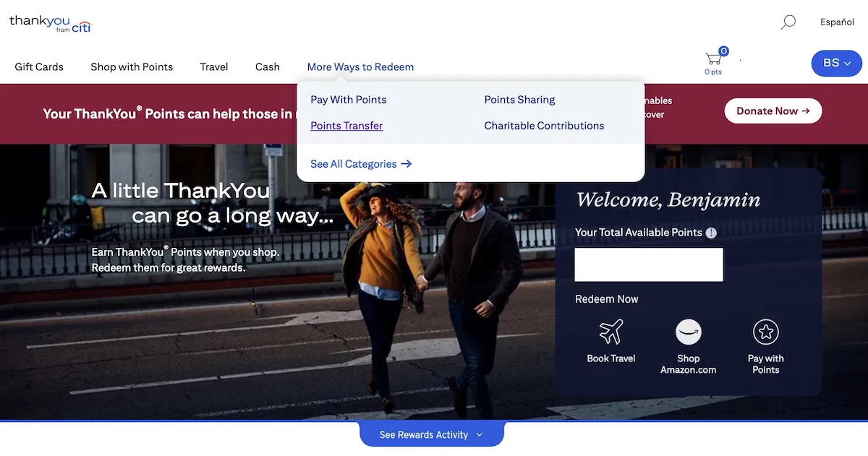Switch language to Español
The height and width of the screenshot is (456, 868).
pyautogui.click(x=837, y=22)
